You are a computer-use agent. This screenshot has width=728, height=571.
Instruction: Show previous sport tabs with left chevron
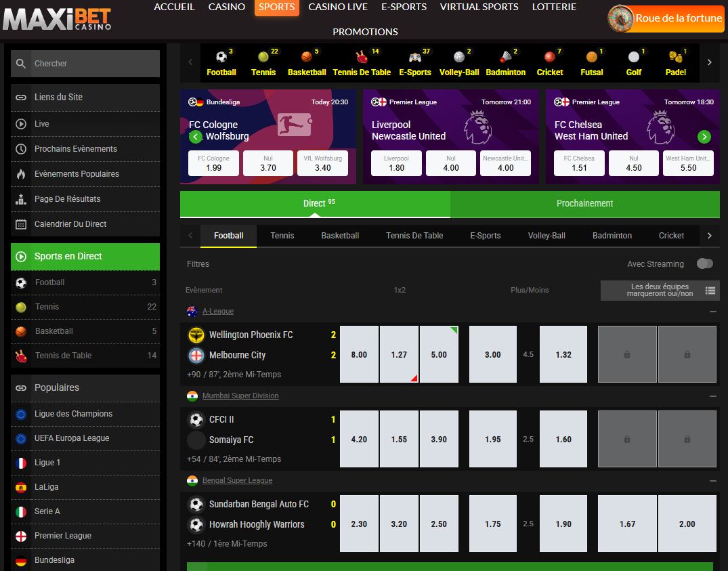tap(190, 235)
